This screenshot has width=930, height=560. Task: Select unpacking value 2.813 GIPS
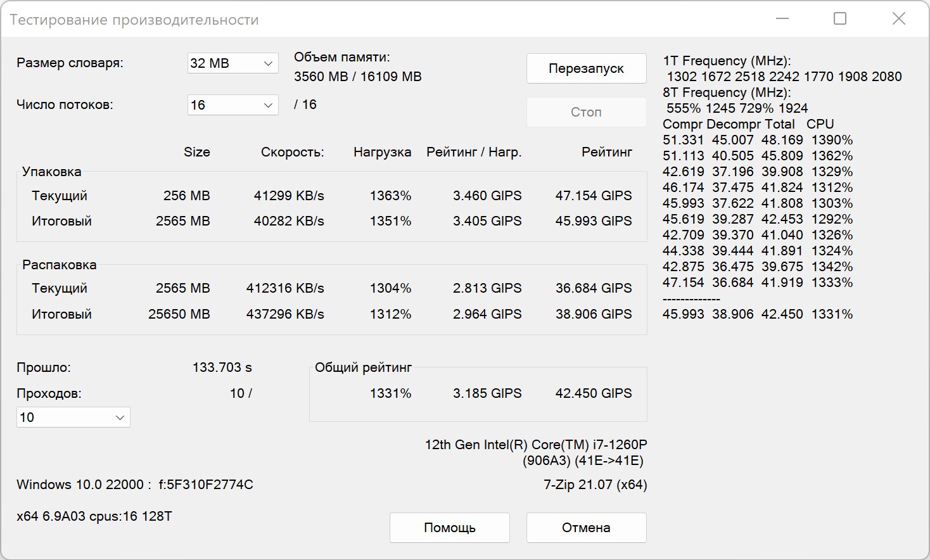(487, 288)
